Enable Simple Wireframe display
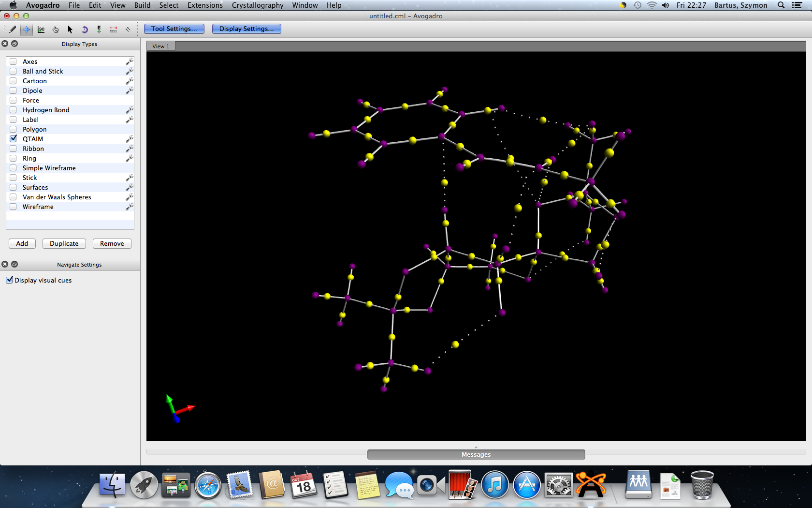Image resolution: width=812 pixels, height=508 pixels. point(13,168)
